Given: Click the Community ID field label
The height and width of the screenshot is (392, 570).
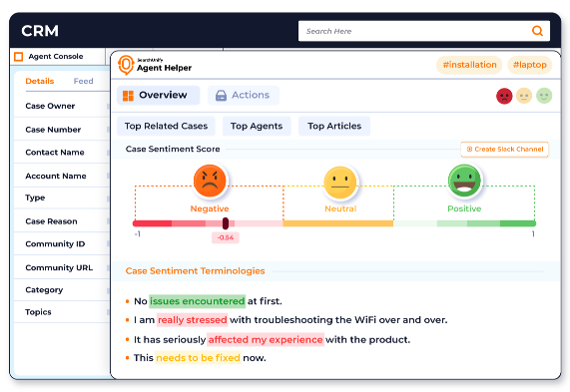Looking at the screenshot, I should [x=55, y=244].
